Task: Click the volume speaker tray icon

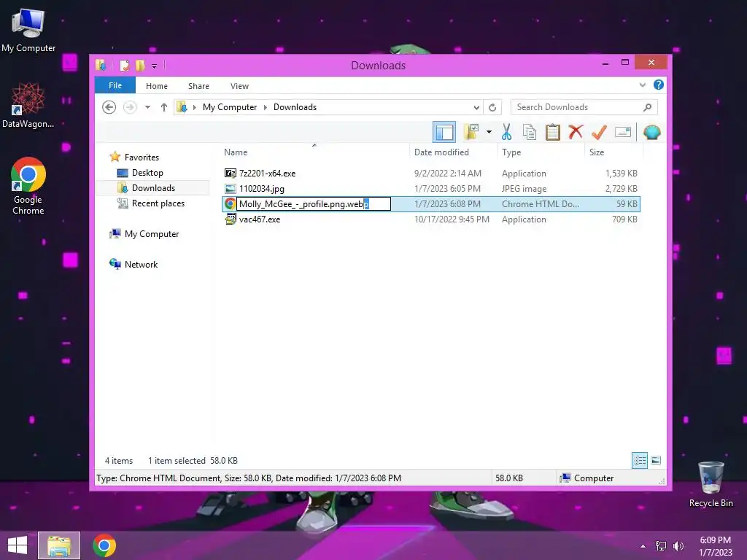Action: coord(678,546)
